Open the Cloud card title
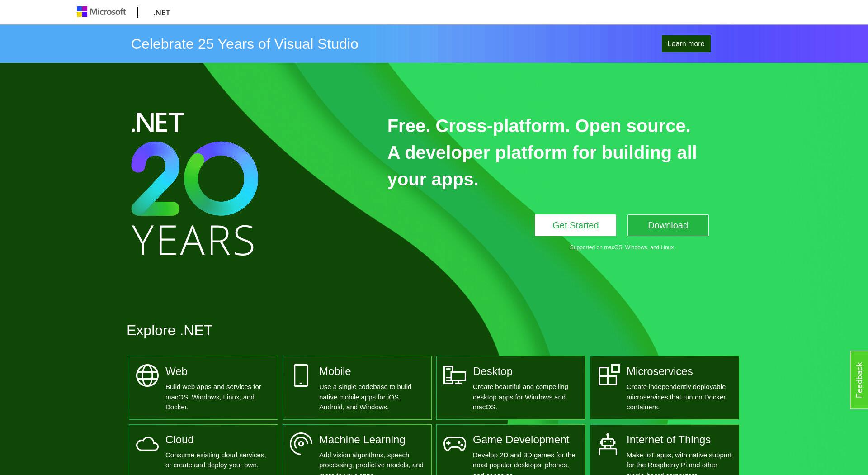This screenshot has height=475, width=868. [179, 440]
